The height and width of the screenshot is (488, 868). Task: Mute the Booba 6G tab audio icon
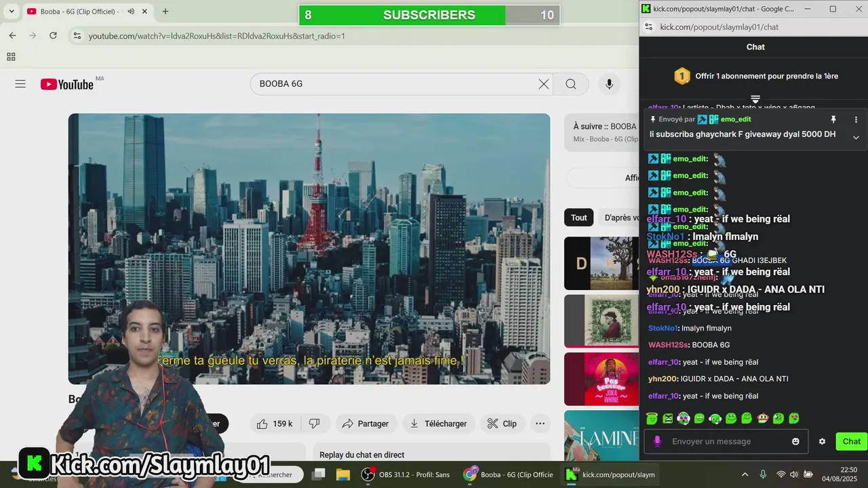pos(131,12)
